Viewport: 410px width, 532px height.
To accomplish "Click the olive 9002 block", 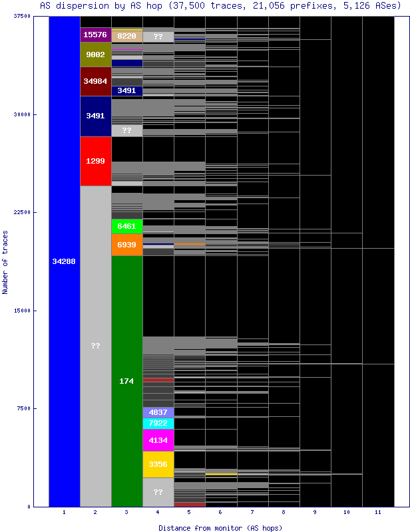I will [95, 55].
